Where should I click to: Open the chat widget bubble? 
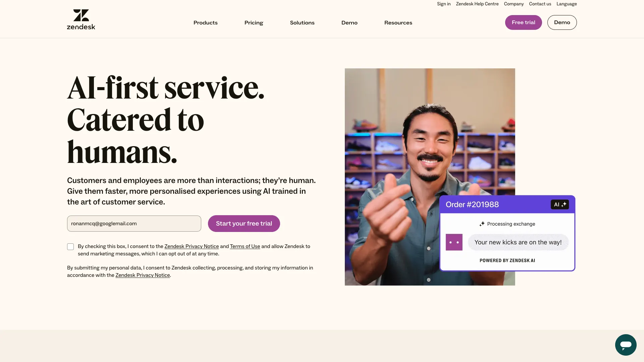pos(626,345)
